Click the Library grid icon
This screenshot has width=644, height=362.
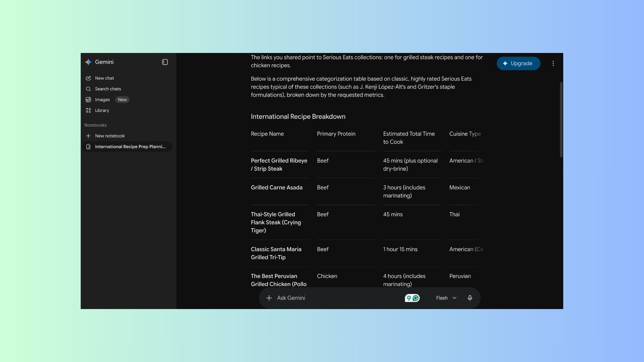88,110
